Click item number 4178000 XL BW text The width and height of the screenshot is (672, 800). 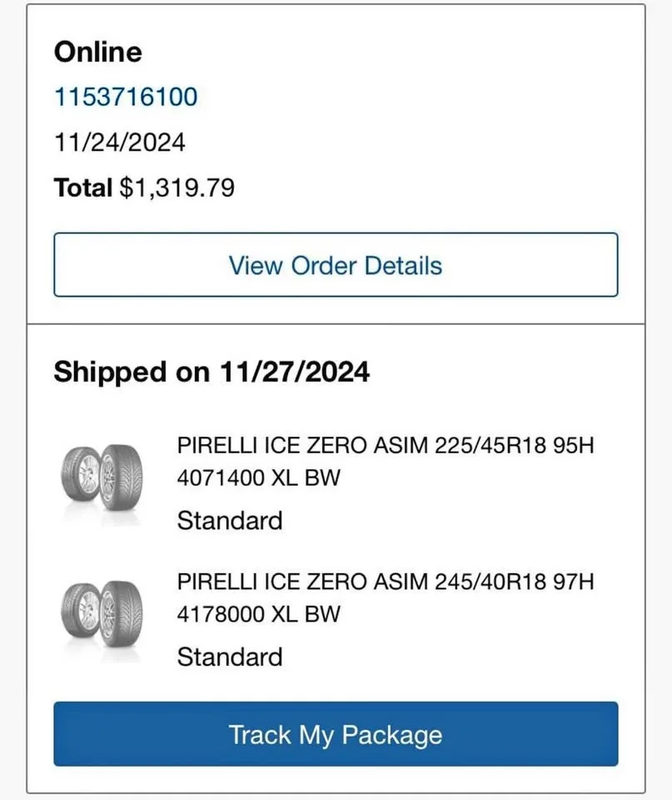[259, 614]
